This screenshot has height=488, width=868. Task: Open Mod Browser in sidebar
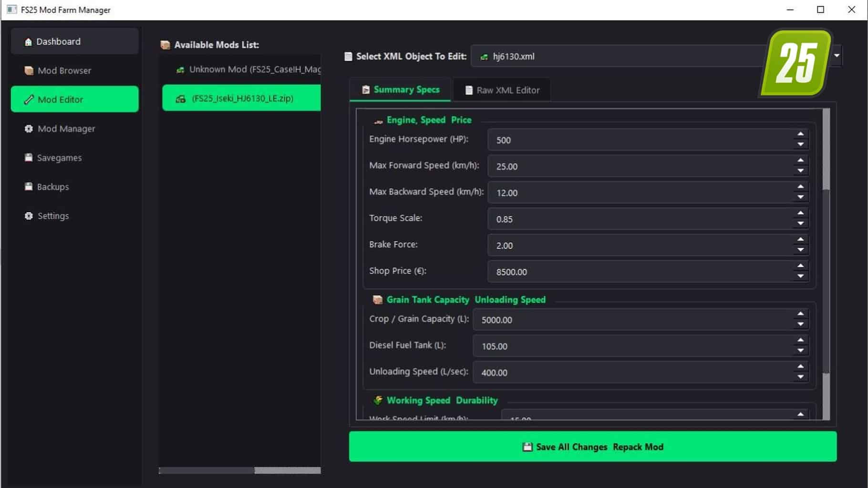75,71
